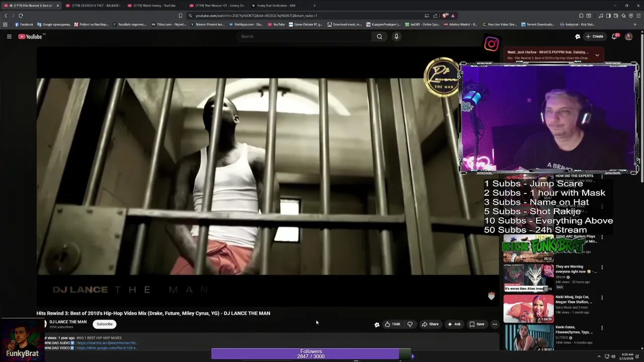Image resolution: width=644 pixels, height=362 pixels.
Task: Open the Kevin Gates, Finesse2tymes thumbnail
Action: coord(528,337)
